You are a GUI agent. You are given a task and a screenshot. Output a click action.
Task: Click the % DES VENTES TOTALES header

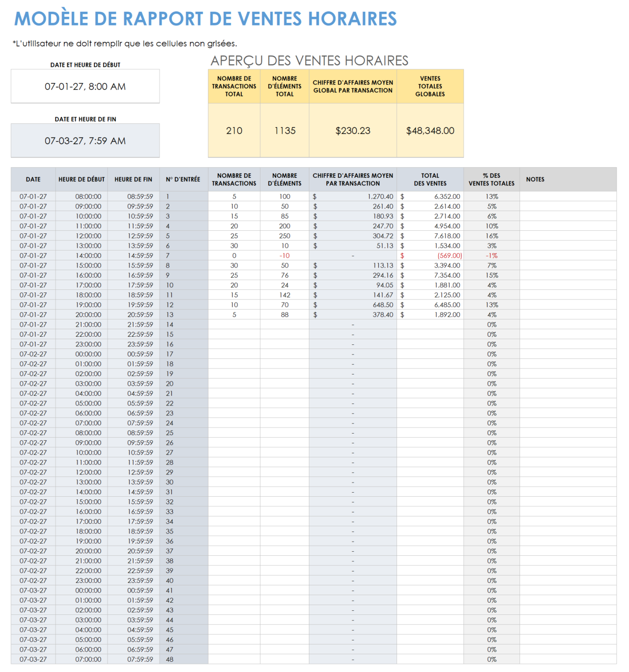[x=491, y=179]
